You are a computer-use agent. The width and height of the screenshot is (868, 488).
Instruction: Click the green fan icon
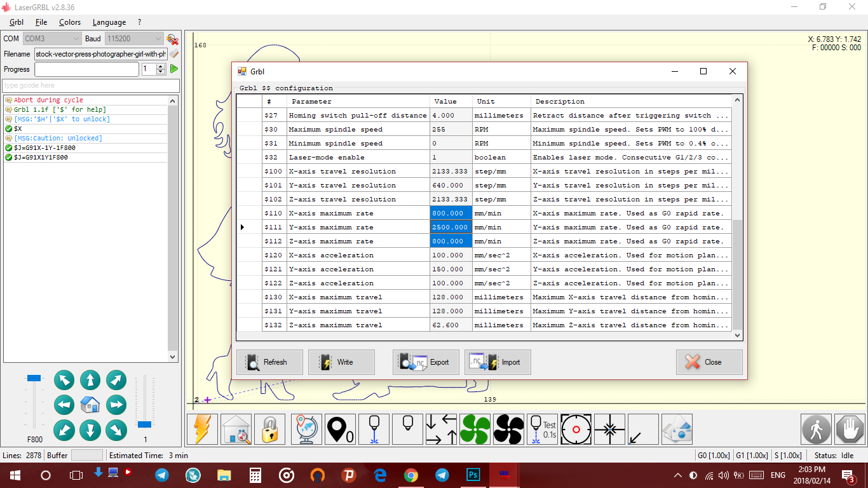[x=475, y=430]
